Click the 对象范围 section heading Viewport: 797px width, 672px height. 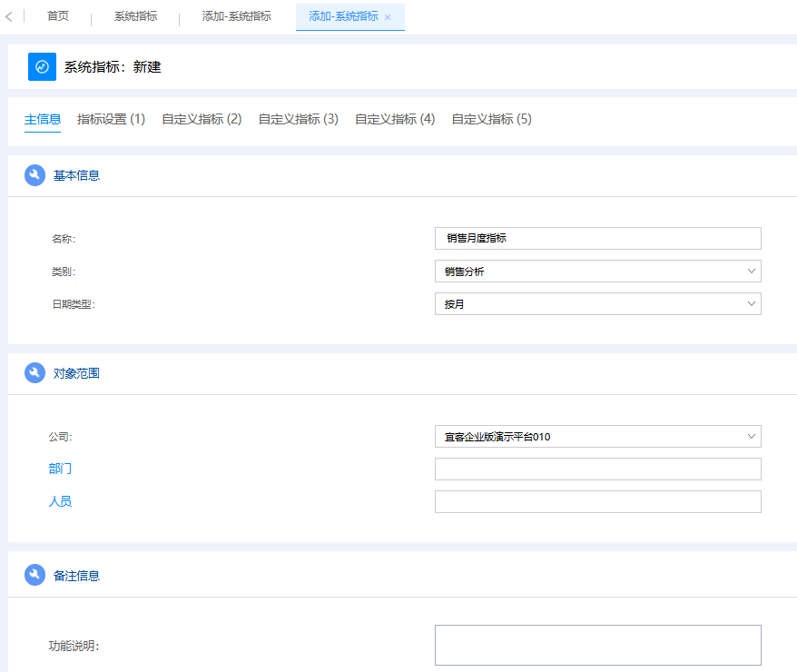[x=77, y=373]
